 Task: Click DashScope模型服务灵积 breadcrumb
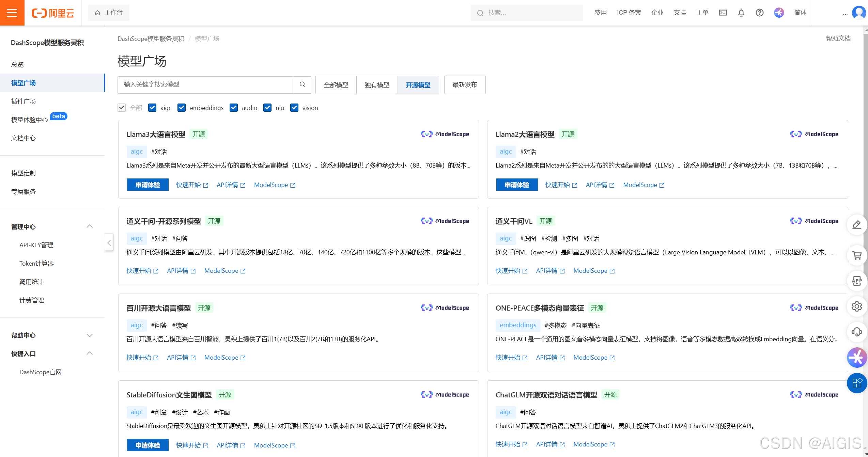pos(151,39)
